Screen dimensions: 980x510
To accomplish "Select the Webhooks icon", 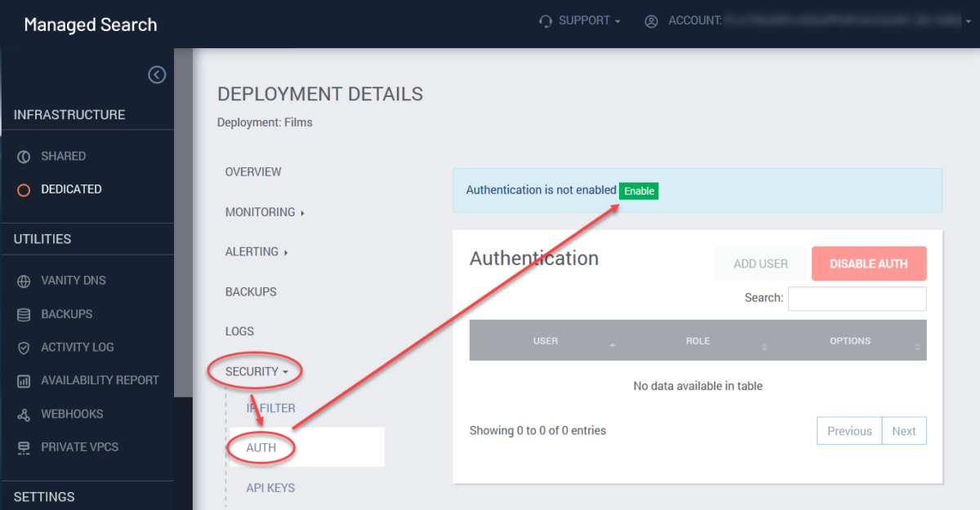I will (x=23, y=414).
